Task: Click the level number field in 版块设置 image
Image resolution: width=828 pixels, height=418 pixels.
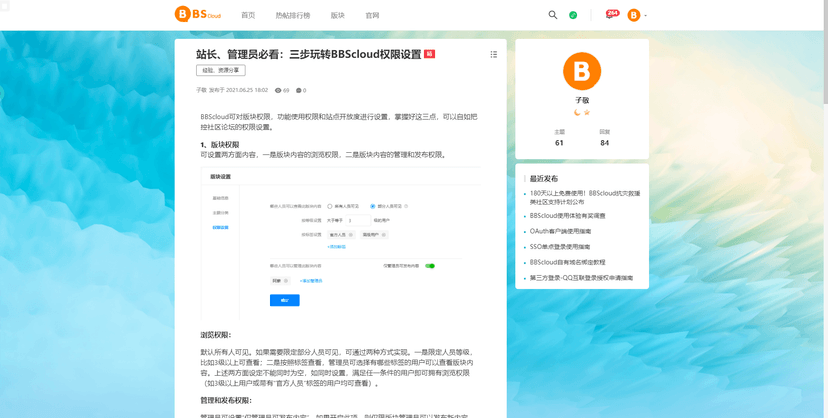Action: tap(357, 220)
